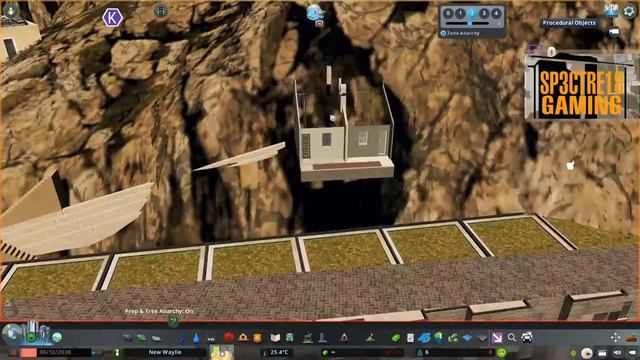
Task: Click the green happiness smiley face
Action: pyautogui.click(x=502, y=352)
